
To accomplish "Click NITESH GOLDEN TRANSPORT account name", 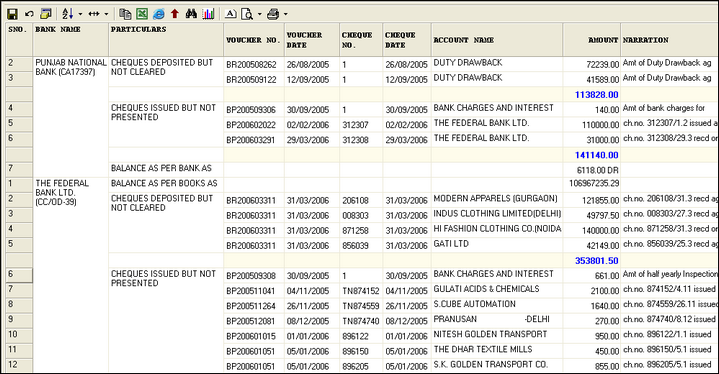I will [490, 335].
